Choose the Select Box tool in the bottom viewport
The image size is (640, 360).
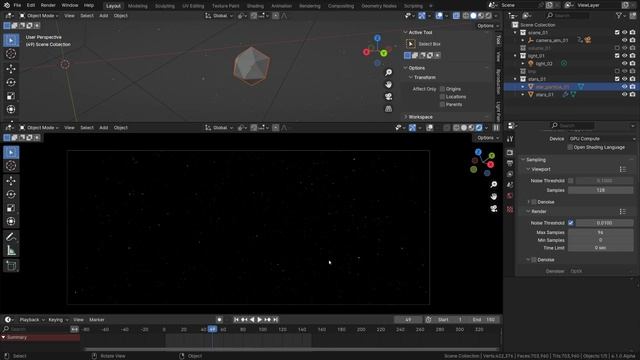coord(11,152)
